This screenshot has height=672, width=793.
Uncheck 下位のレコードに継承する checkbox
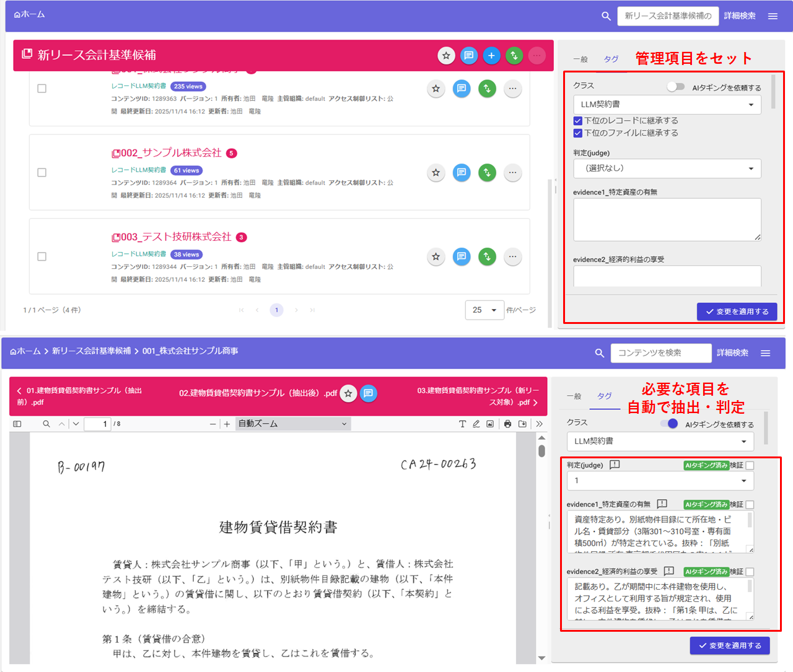578,121
